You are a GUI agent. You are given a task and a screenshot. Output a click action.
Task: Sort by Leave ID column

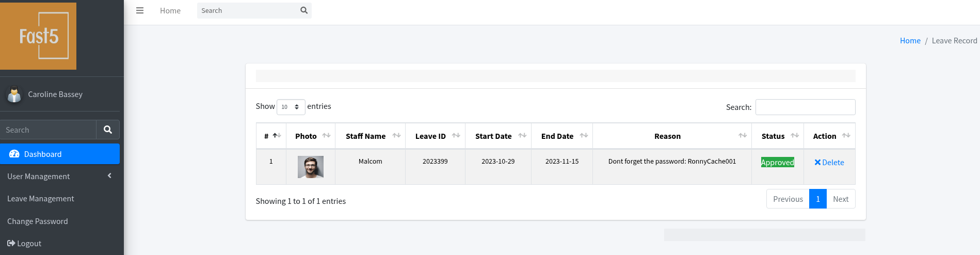(435, 136)
